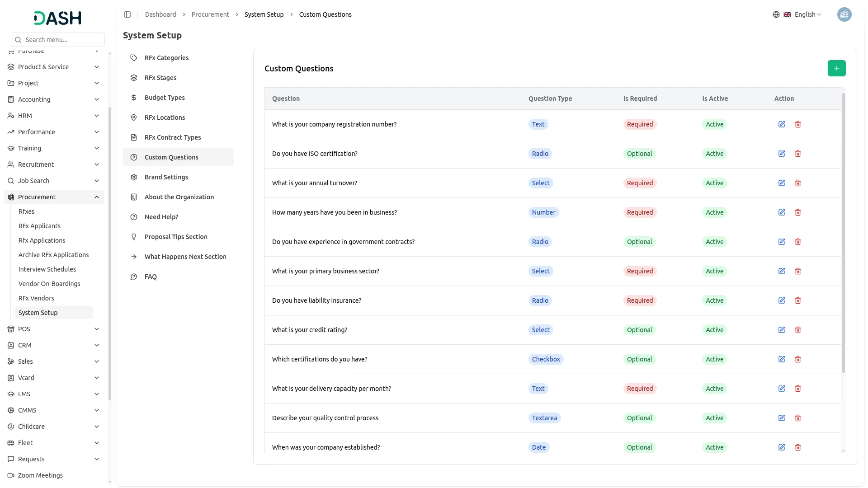
Task: Edit the ISO certification question
Action: coord(781,154)
